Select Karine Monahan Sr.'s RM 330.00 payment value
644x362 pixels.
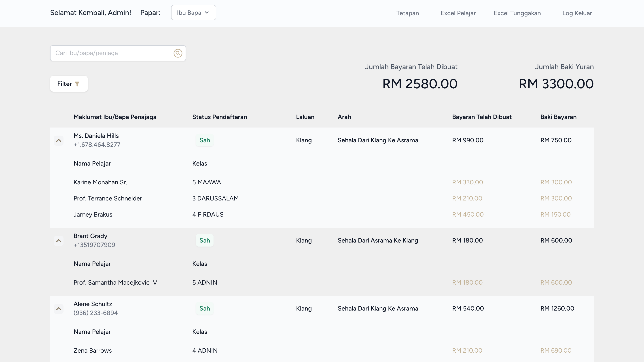pyautogui.click(x=468, y=182)
